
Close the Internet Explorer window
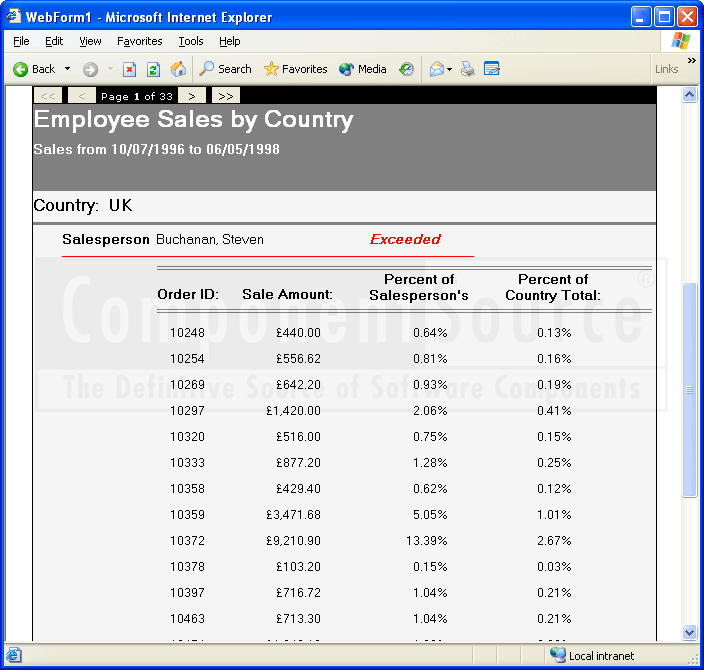coord(687,17)
